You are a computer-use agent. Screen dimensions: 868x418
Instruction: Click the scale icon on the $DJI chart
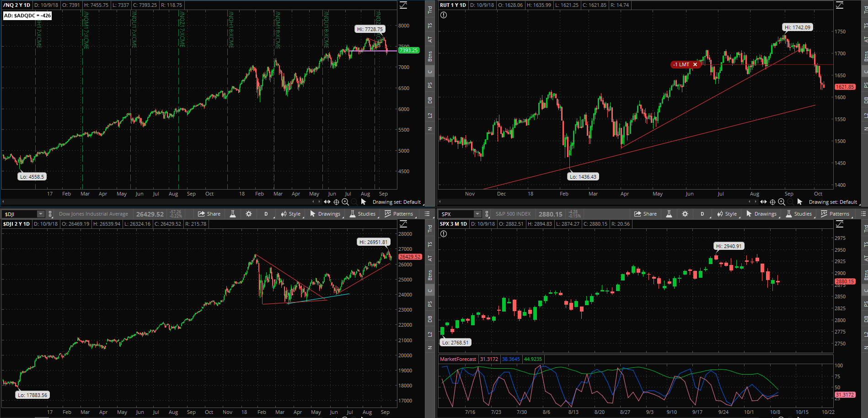tap(403, 224)
